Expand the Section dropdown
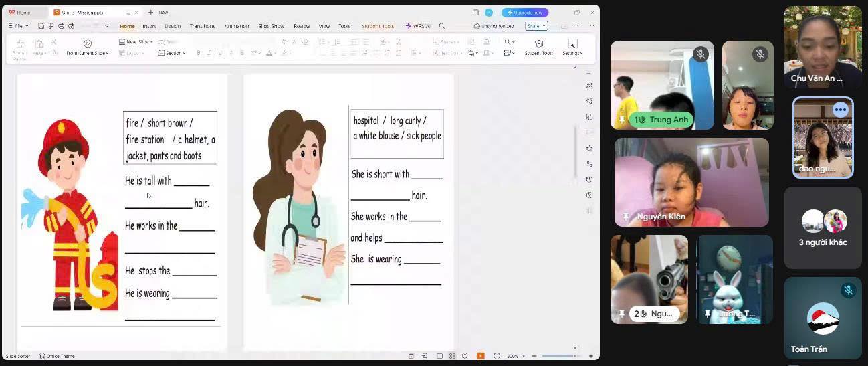This screenshot has width=868, height=366. [173, 53]
